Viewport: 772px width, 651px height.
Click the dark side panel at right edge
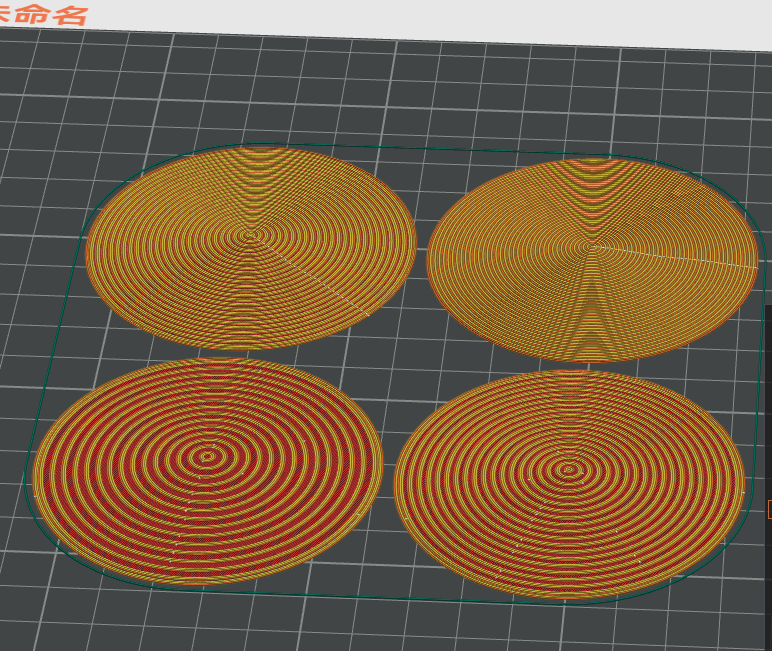coord(769,394)
